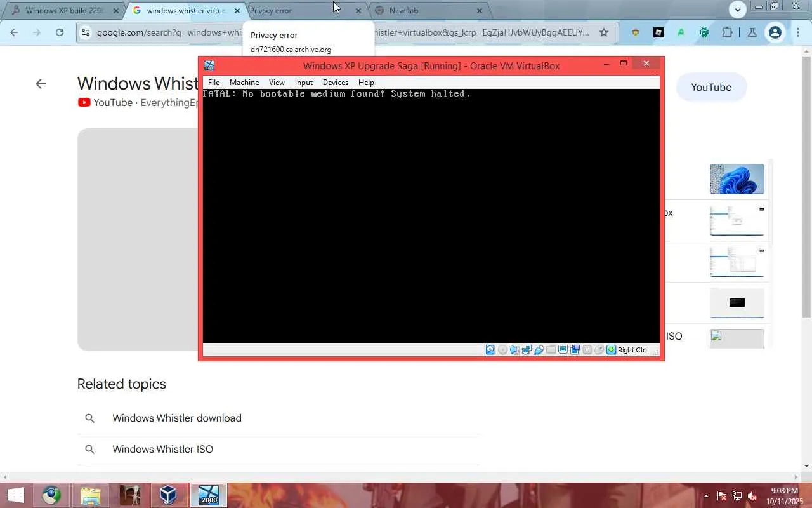This screenshot has width=812, height=508.
Task: Go forward in Chrome browser history
Action: pos(37,32)
